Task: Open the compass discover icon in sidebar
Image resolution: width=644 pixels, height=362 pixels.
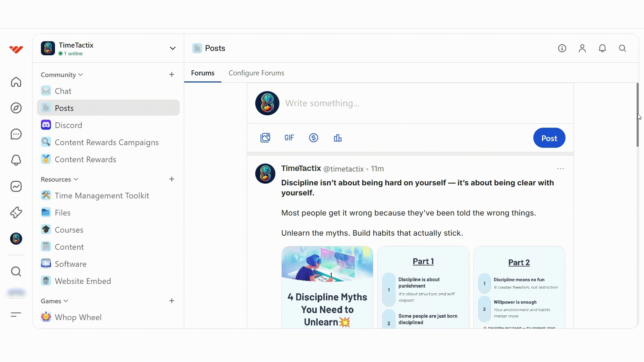Action: tap(16, 108)
